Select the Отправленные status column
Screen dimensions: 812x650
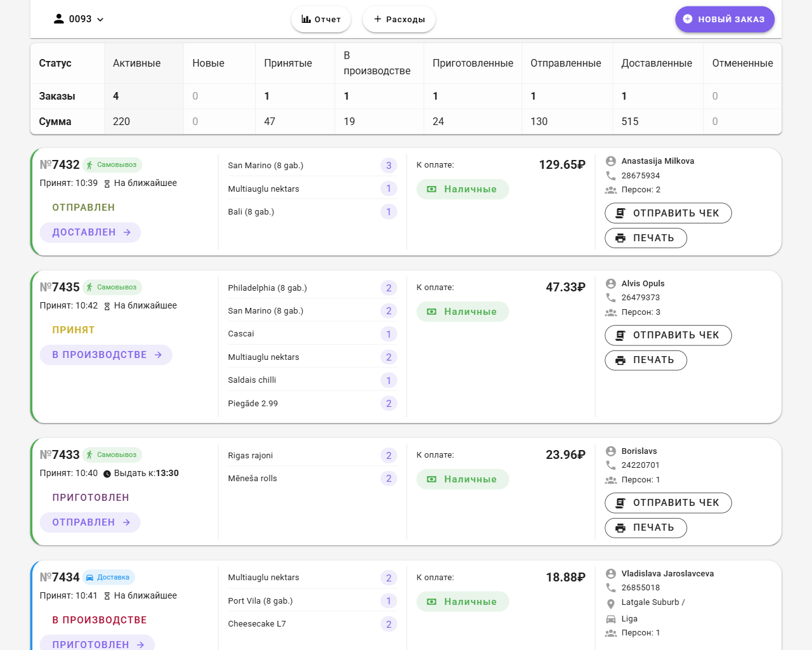565,63
